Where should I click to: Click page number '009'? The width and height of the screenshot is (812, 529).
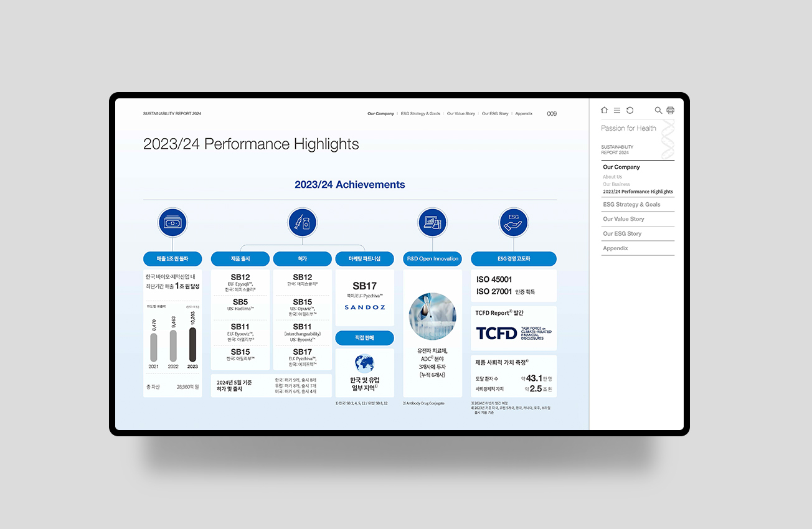click(x=552, y=114)
